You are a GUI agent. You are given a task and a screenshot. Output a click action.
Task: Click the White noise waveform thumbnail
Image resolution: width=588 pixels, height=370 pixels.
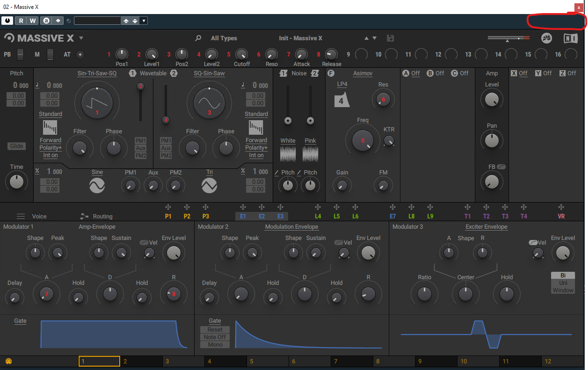pyautogui.click(x=288, y=154)
